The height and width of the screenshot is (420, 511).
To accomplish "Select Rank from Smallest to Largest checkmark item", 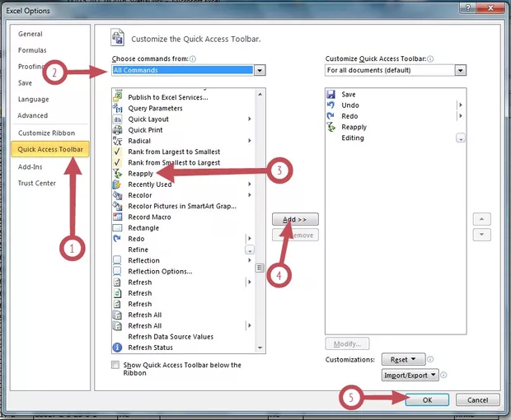I will tap(182, 162).
